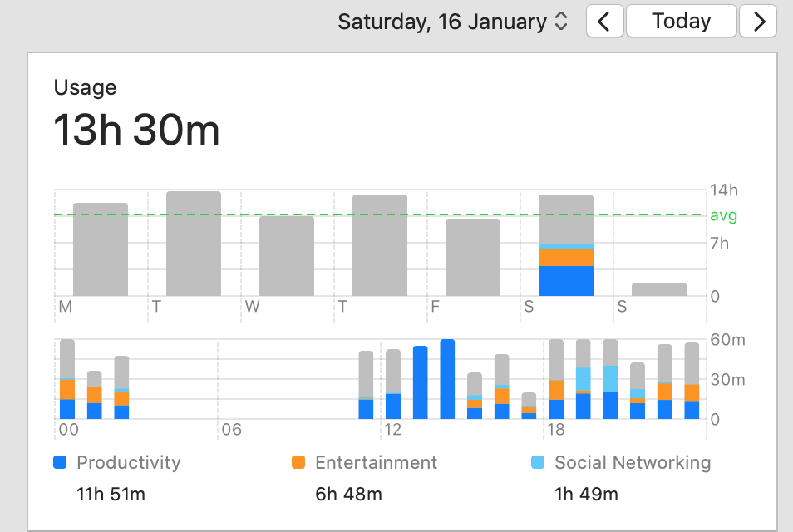793x532 pixels.
Task: Select the Entertainment category label
Action: 376,463
